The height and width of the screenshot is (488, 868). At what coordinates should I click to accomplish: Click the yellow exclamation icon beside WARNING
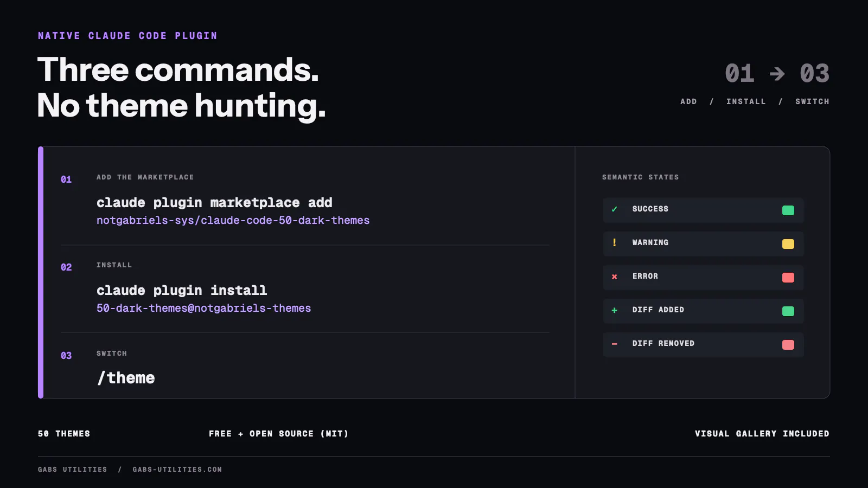tap(615, 242)
